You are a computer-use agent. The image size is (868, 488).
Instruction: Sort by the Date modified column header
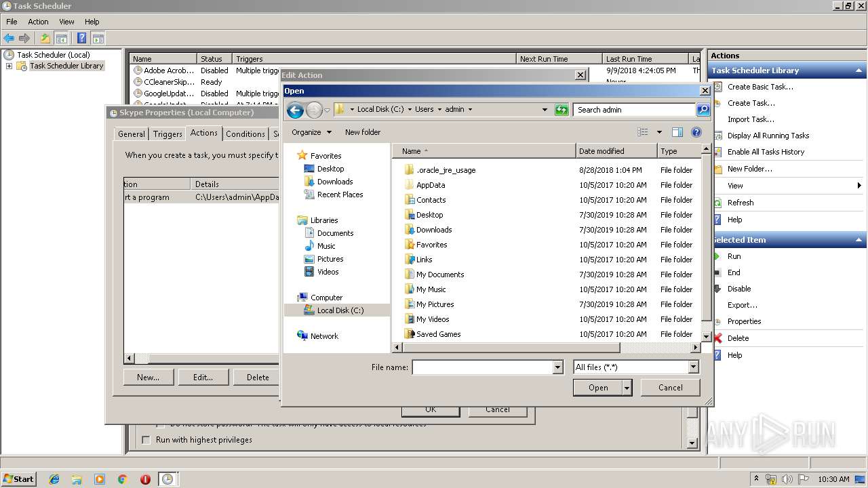616,151
